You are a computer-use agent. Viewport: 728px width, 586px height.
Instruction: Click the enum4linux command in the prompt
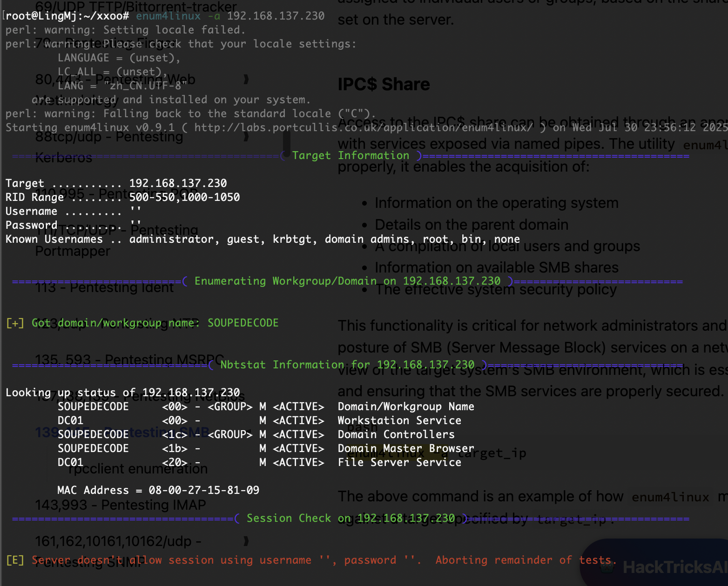(168, 16)
